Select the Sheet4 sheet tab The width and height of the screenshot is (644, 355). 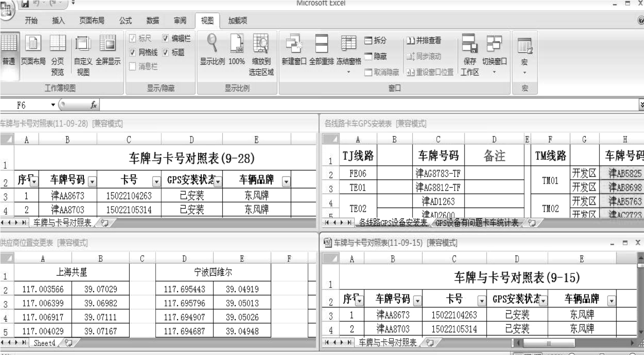tap(44, 343)
